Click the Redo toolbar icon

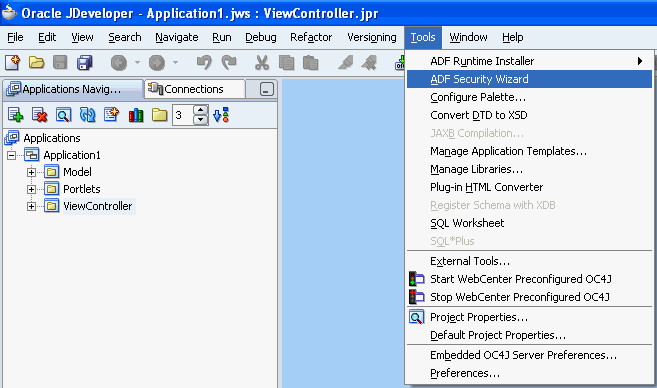click(229, 63)
